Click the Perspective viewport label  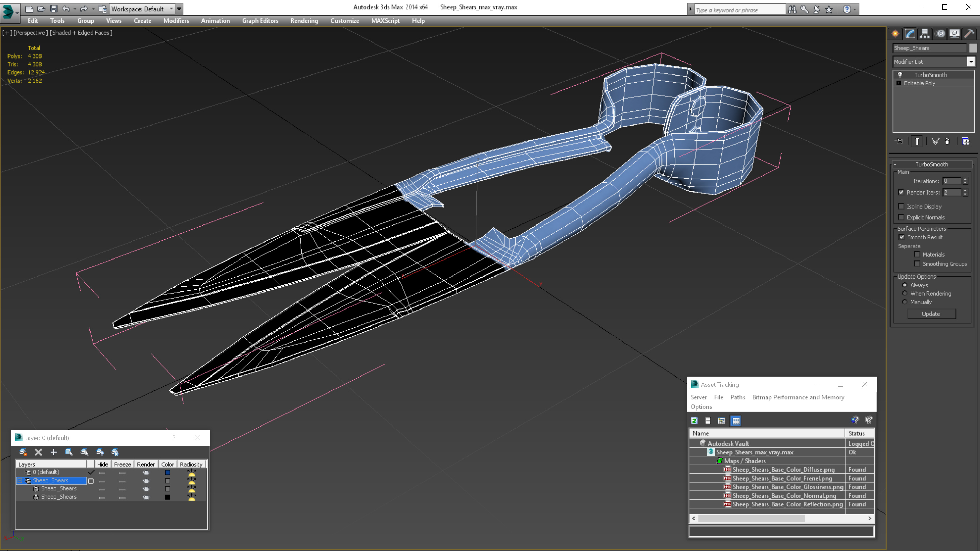pos(31,33)
